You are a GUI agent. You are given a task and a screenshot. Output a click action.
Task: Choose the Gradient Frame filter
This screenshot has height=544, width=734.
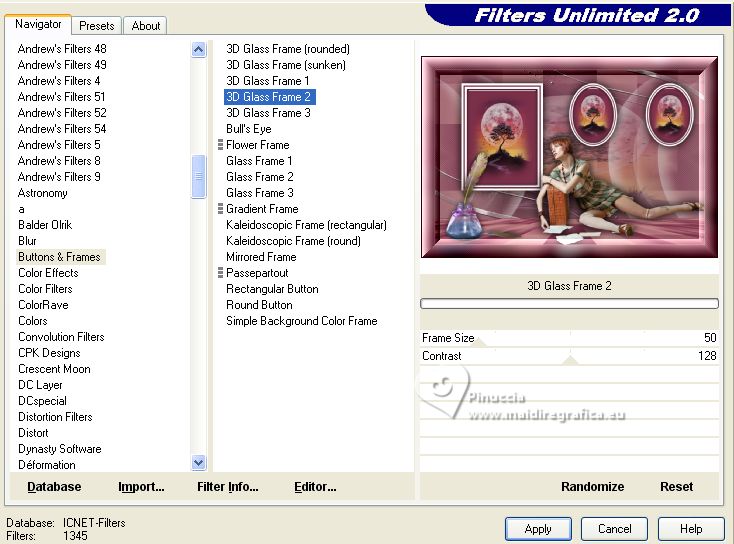pyautogui.click(x=262, y=209)
